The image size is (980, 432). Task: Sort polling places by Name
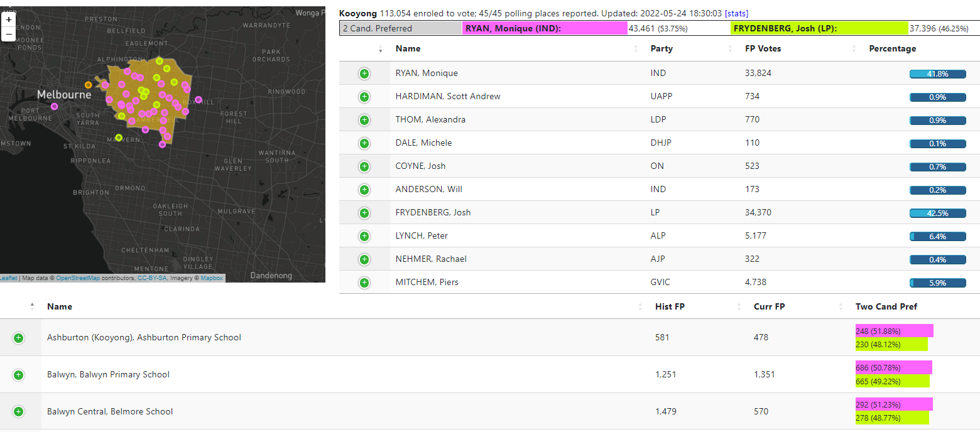pos(60,307)
